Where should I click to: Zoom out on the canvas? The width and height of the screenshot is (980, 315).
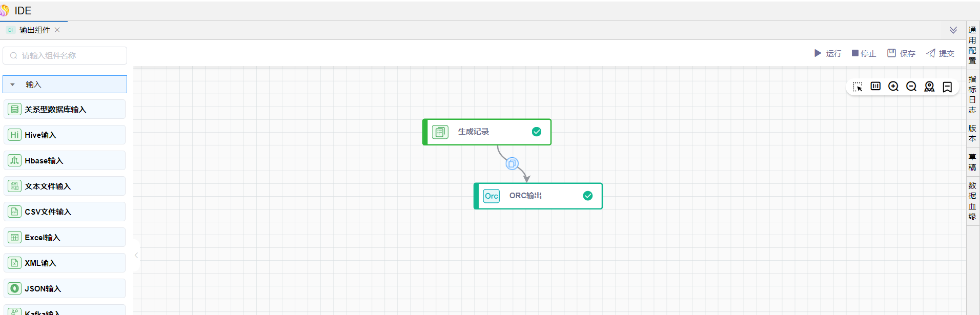tap(911, 87)
